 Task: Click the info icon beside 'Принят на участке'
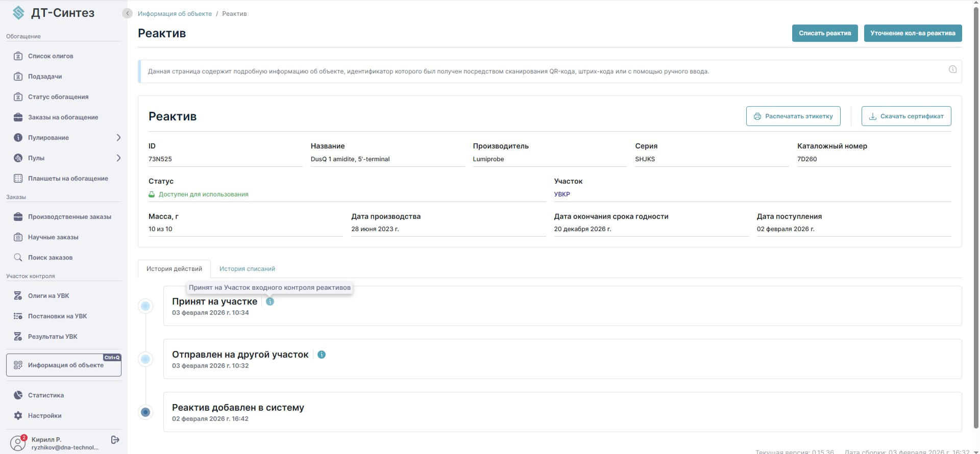point(270,301)
